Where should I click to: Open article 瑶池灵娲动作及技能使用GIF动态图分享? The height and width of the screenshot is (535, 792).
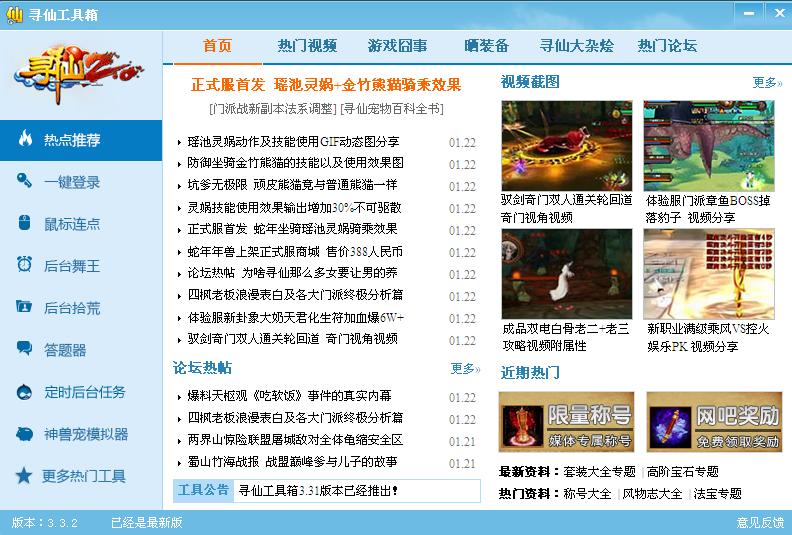pyautogui.click(x=293, y=141)
